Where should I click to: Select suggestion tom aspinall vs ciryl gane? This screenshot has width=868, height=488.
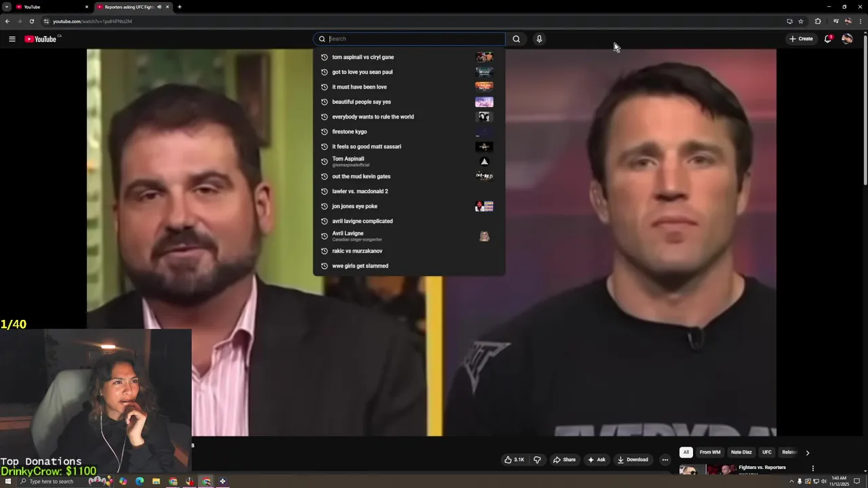(x=409, y=57)
